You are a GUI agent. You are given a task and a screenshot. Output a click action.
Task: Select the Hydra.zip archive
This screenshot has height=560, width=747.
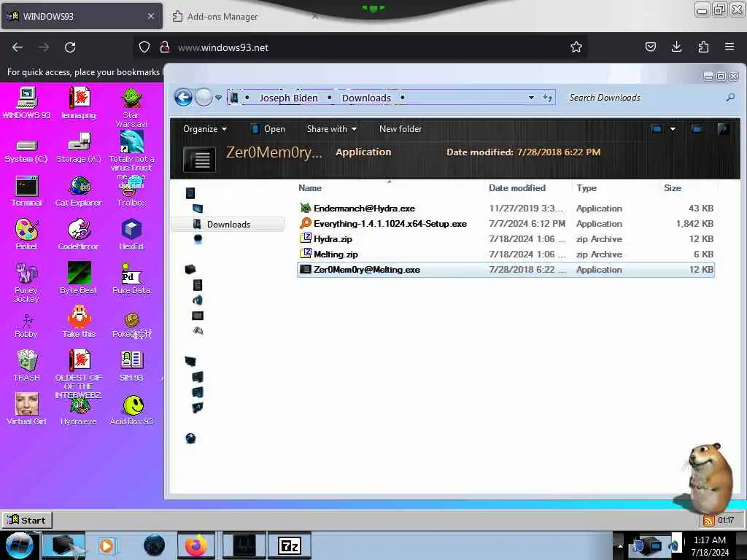[506, 238]
